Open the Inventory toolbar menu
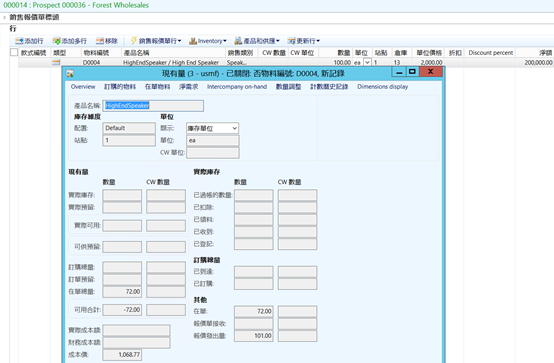 pos(208,41)
